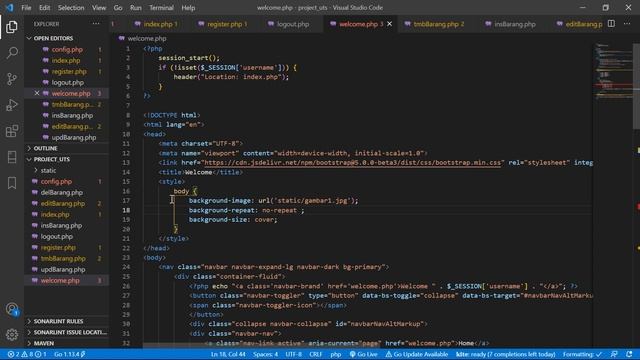Open the Go menu

pos(118,8)
